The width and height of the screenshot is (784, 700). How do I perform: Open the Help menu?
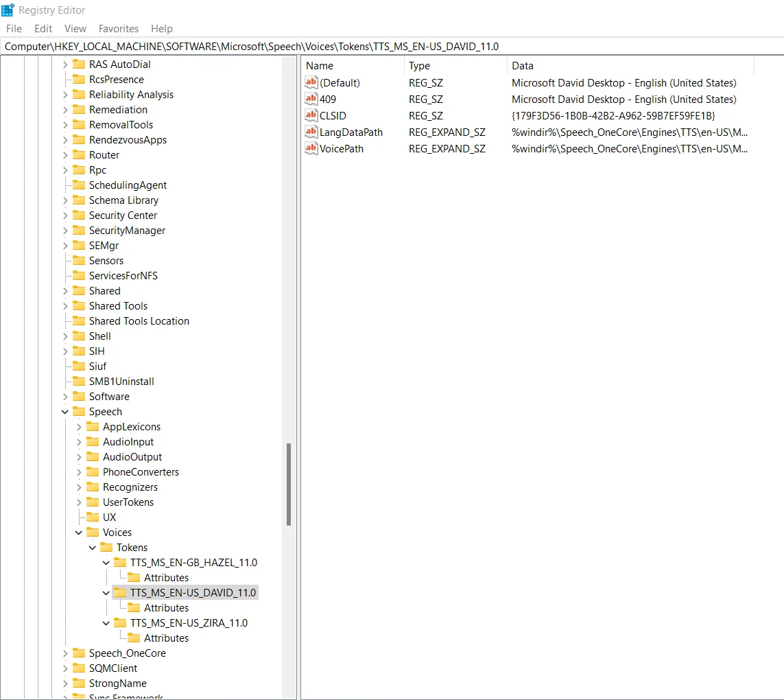161,29
